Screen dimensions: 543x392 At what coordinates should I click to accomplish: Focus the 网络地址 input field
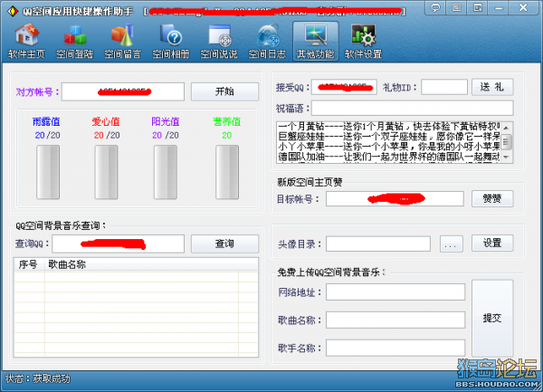(395, 292)
